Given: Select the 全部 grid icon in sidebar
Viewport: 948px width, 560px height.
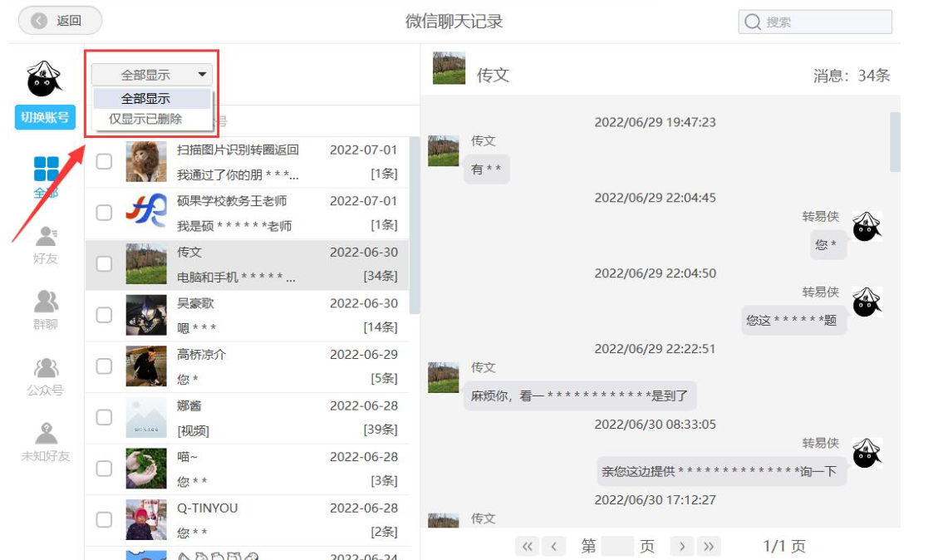Looking at the screenshot, I should (x=46, y=169).
